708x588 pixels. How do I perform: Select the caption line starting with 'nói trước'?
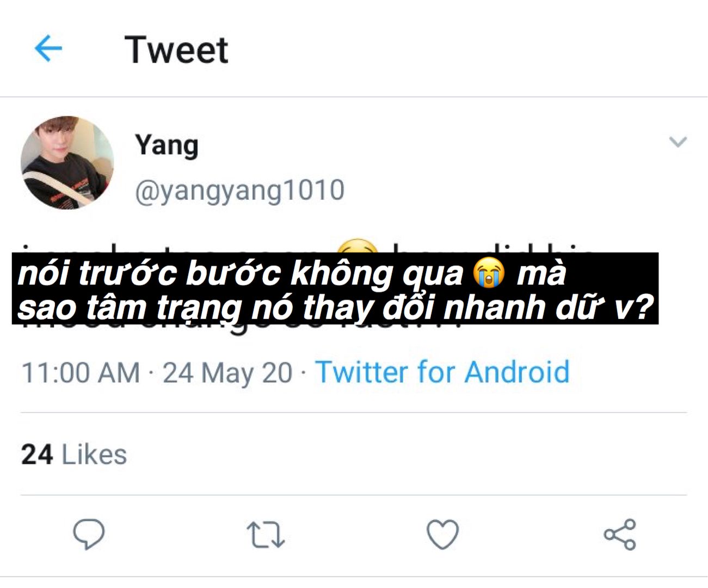(292, 273)
